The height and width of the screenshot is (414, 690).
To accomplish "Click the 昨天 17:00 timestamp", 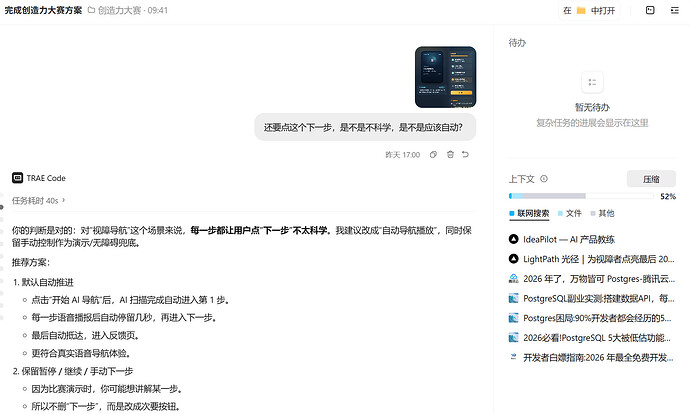I will coord(403,154).
